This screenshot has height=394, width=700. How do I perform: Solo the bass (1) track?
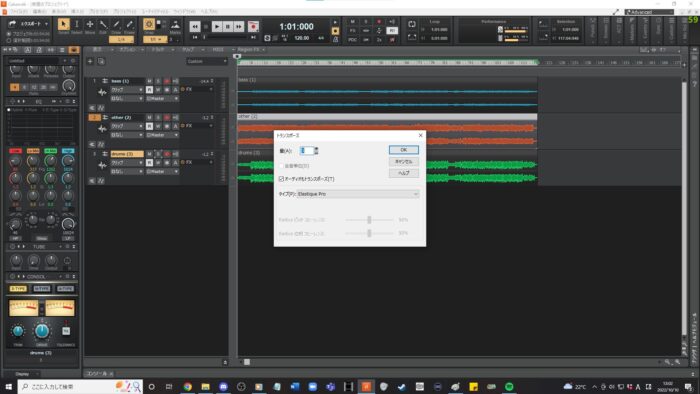tap(158, 81)
